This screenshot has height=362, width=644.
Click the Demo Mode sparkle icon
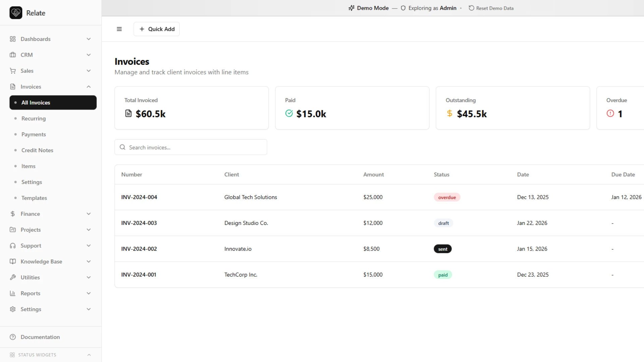(x=352, y=8)
